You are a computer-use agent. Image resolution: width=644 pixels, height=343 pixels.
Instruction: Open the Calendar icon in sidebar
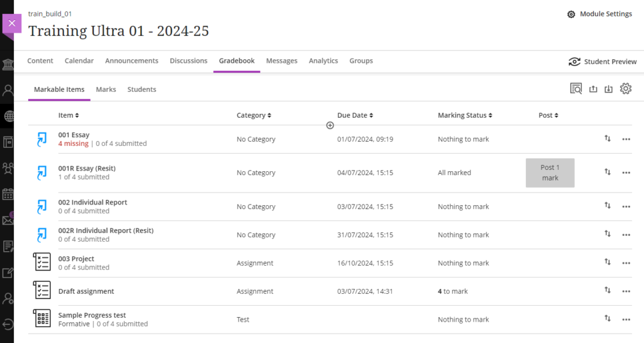point(8,194)
